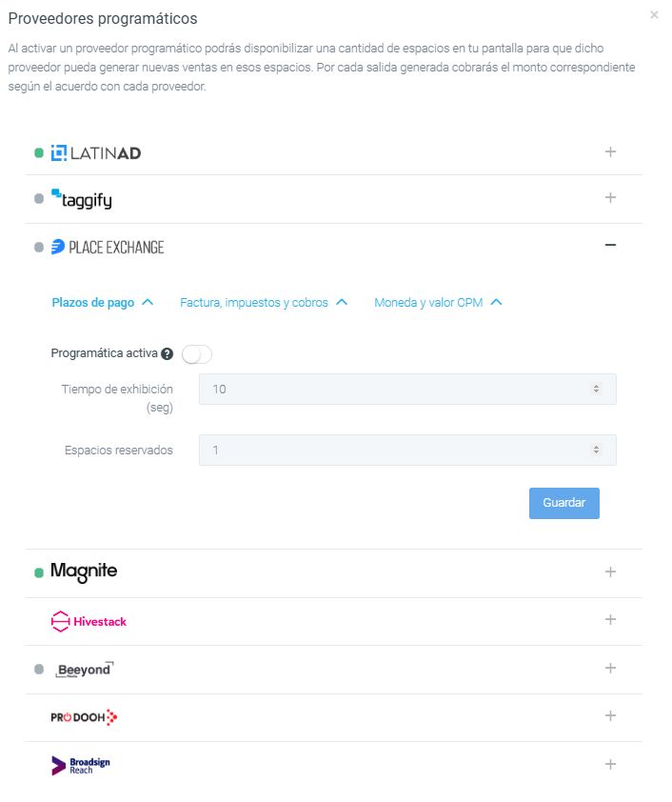Click the Magnite provider logo
Screen dimensions: 672x802
click(84, 571)
